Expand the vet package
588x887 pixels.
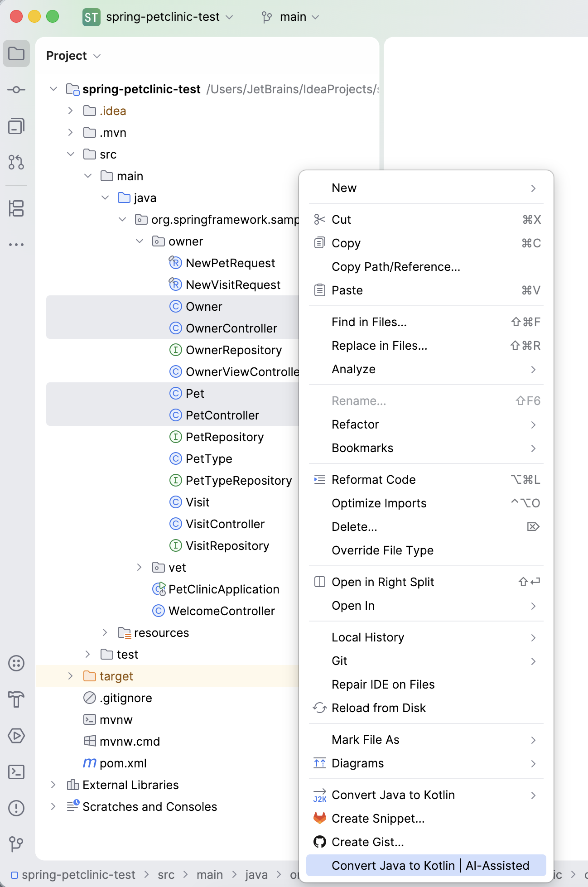[x=140, y=567]
